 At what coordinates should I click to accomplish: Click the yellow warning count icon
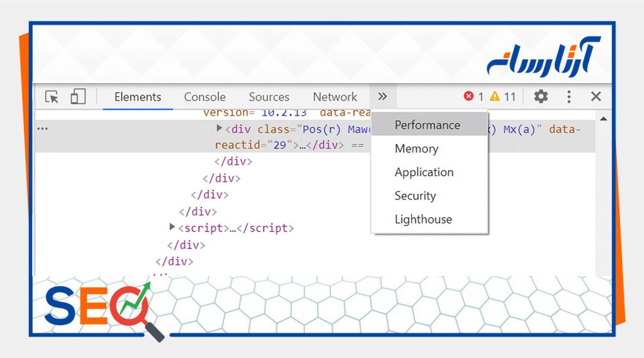(495, 96)
